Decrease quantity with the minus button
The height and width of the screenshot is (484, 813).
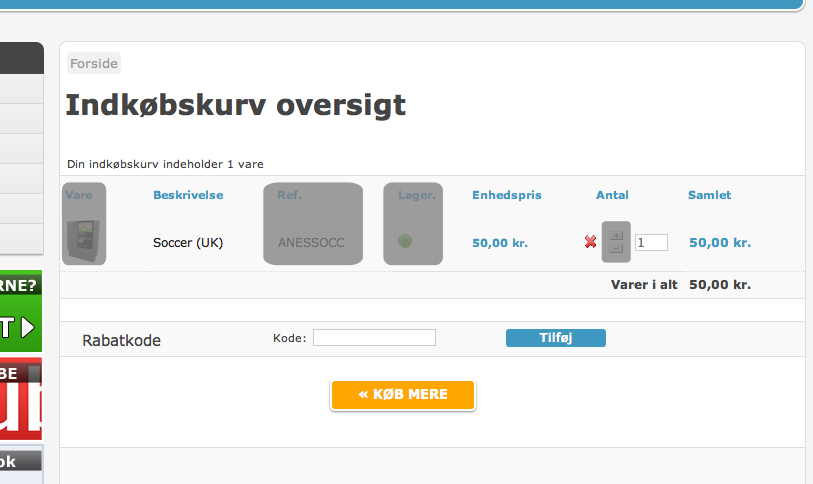click(x=616, y=249)
